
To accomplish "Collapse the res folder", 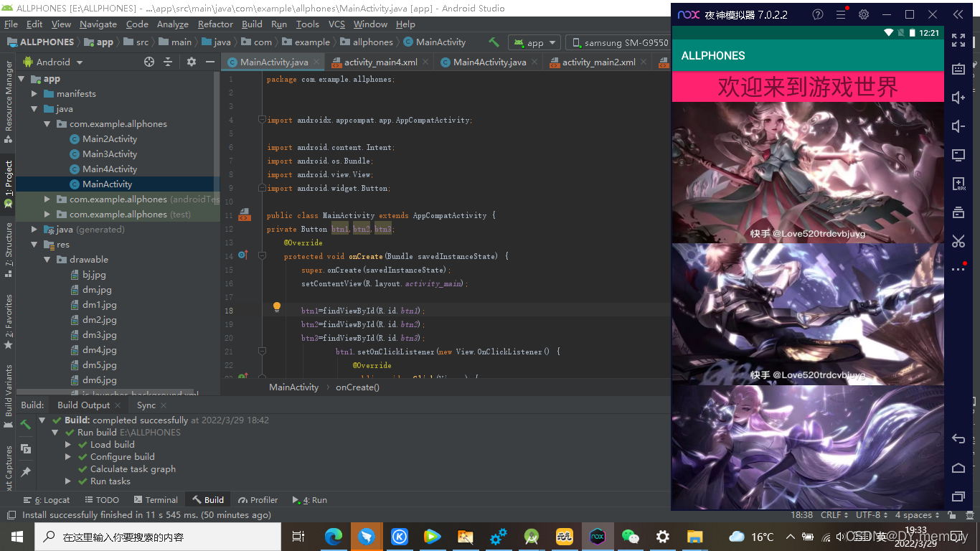I will (34, 245).
